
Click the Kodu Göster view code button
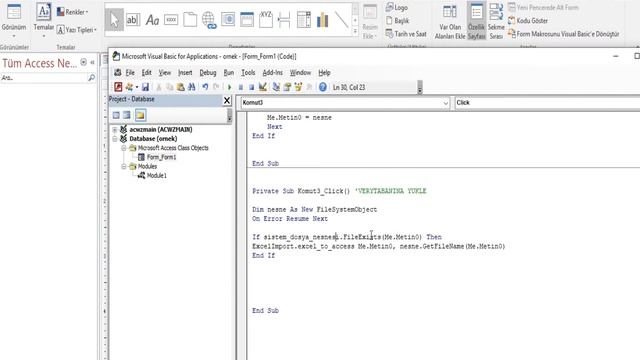[x=528, y=20]
